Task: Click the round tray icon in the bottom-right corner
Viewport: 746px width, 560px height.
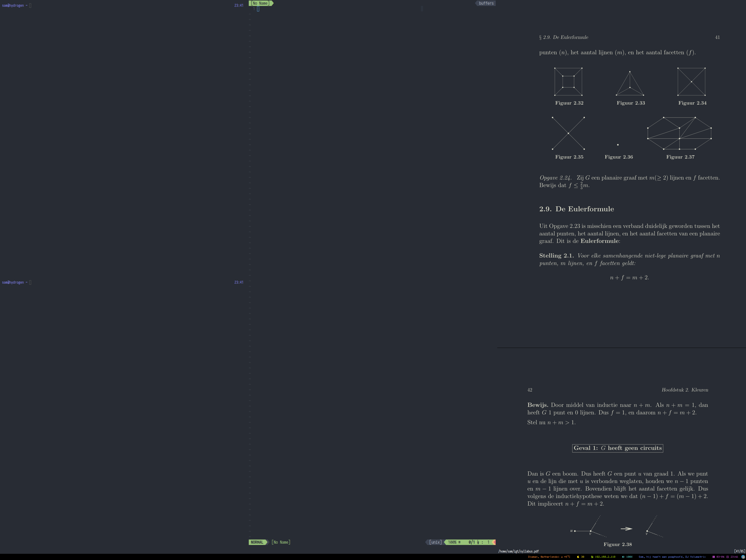Action: [x=743, y=557]
